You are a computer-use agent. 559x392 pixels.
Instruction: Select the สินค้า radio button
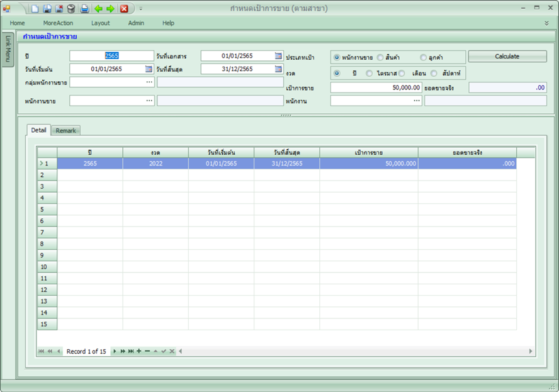379,58
